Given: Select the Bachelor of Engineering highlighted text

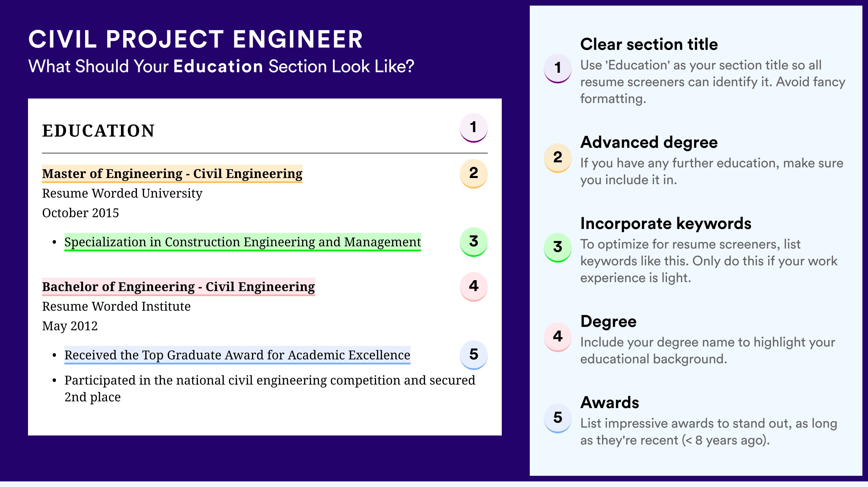Looking at the screenshot, I should (179, 287).
